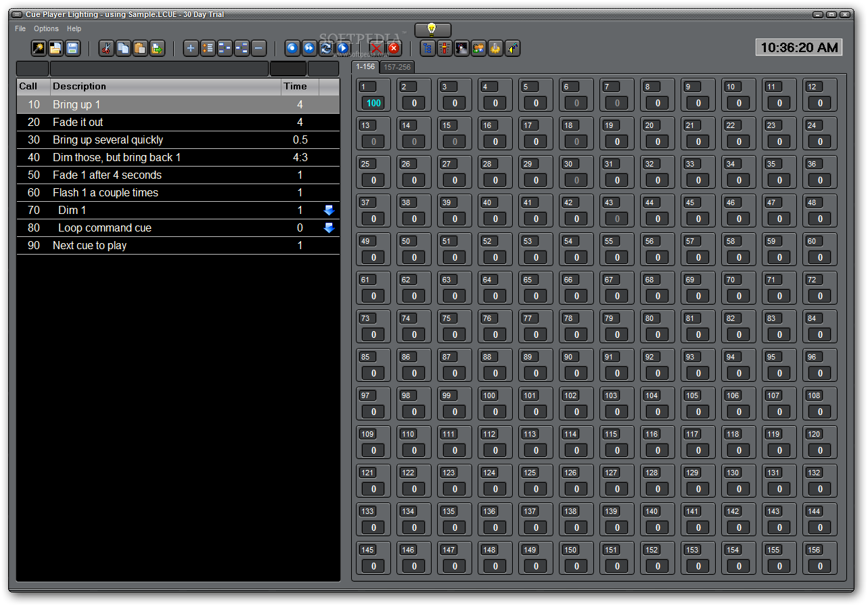Click the fast forward playback button

(x=309, y=48)
